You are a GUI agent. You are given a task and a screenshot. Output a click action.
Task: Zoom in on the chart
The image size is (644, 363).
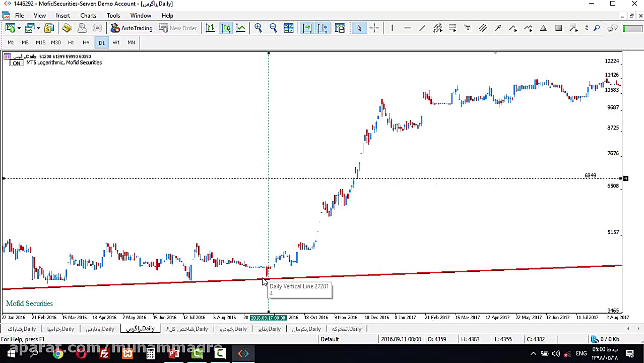click(258, 28)
